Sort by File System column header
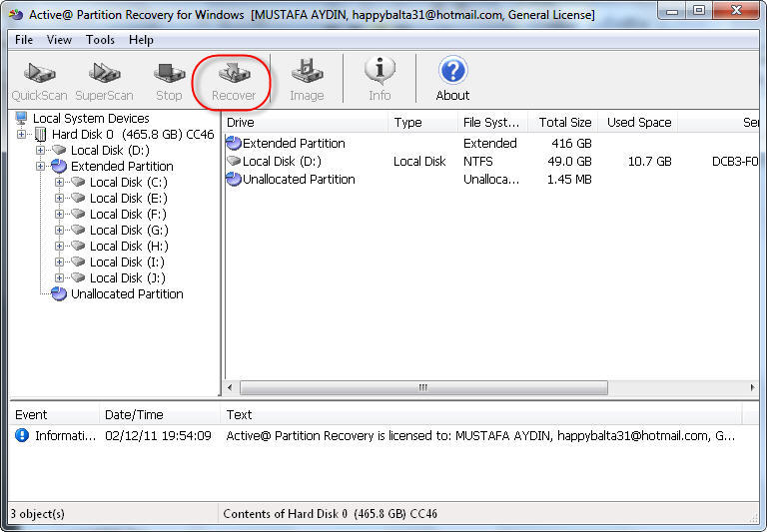The height and width of the screenshot is (532, 767). click(x=493, y=122)
